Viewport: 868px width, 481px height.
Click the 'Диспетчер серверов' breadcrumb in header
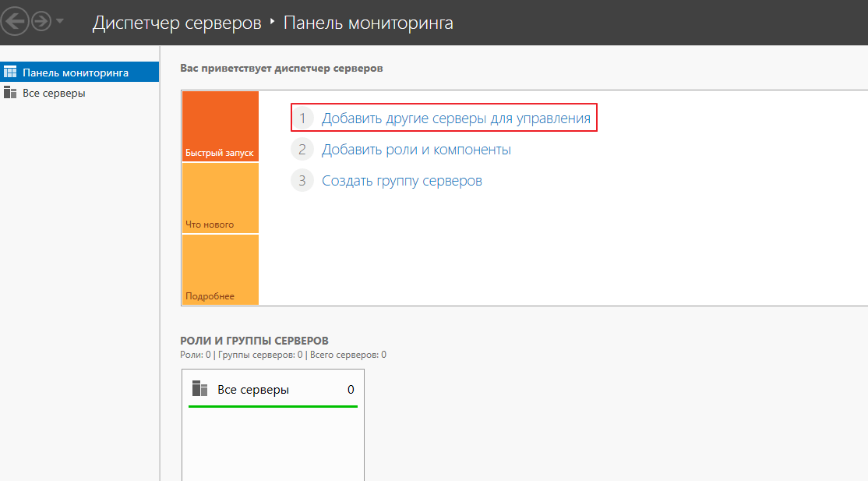click(176, 23)
